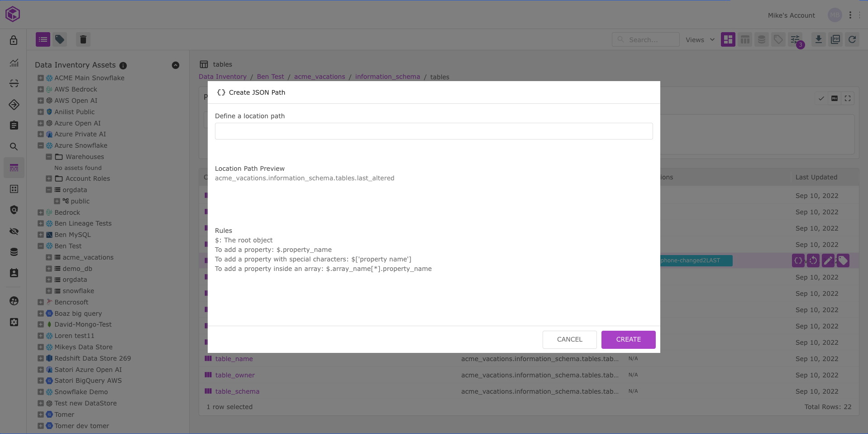This screenshot has height=434, width=868.
Task: Click the CREATE button
Action: (x=628, y=340)
